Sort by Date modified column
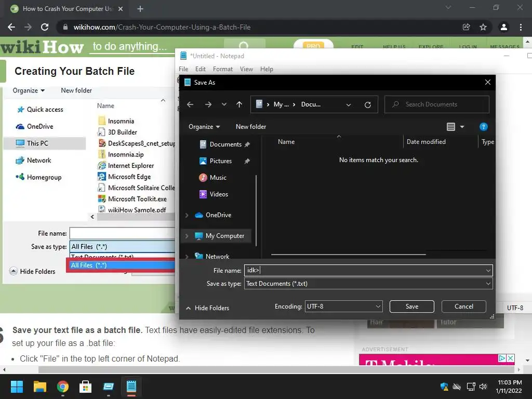 426,142
